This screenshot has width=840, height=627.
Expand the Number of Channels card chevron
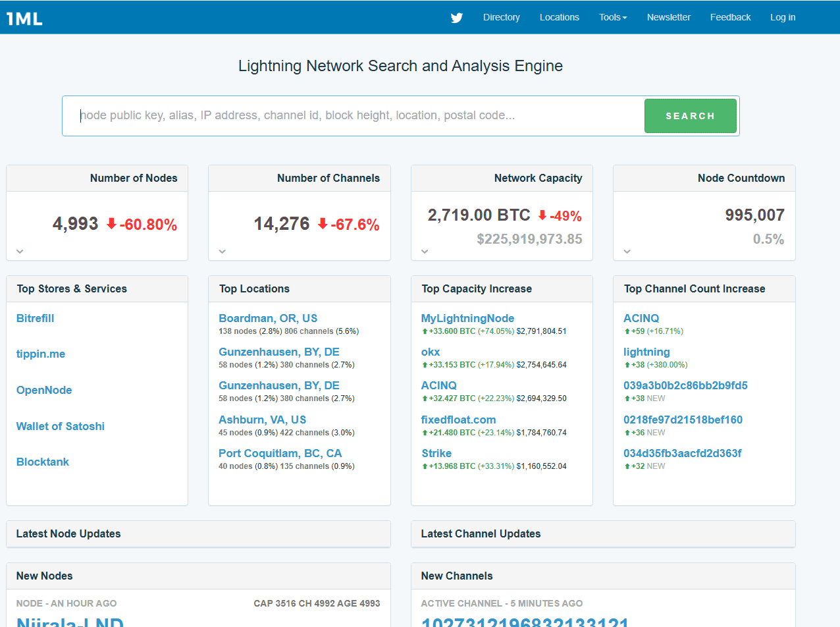tap(222, 251)
